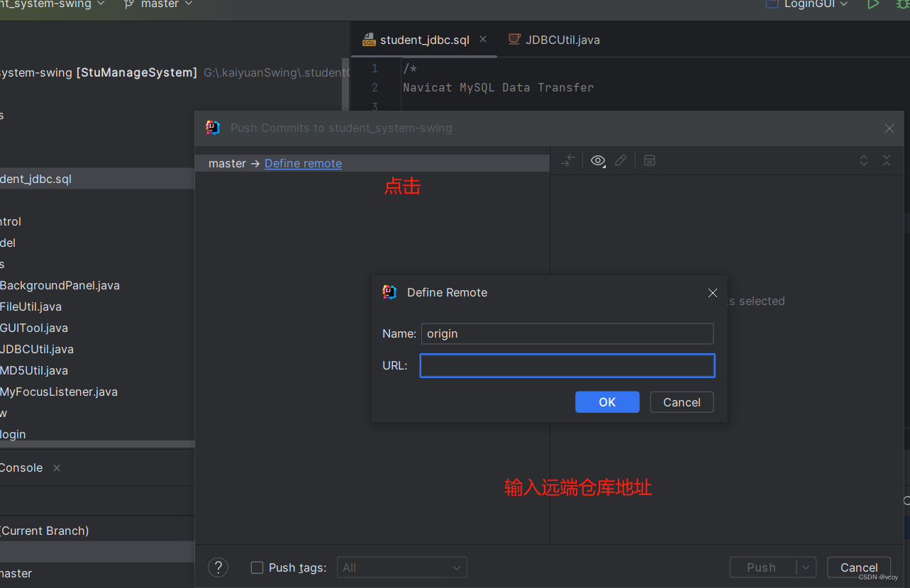Click the Push button
This screenshot has width=910, height=588.
(762, 567)
